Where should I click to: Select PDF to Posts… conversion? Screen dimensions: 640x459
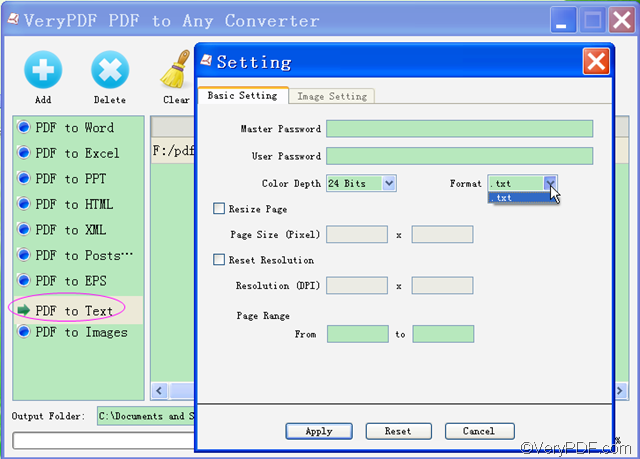pos(75,255)
